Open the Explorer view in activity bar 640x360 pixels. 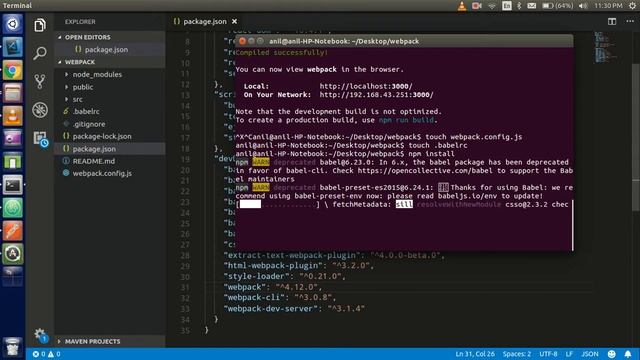click(40, 25)
